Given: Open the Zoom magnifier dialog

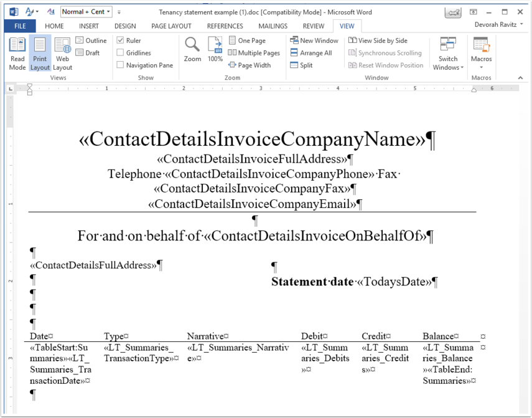Looking at the screenshot, I should [192, 50].
